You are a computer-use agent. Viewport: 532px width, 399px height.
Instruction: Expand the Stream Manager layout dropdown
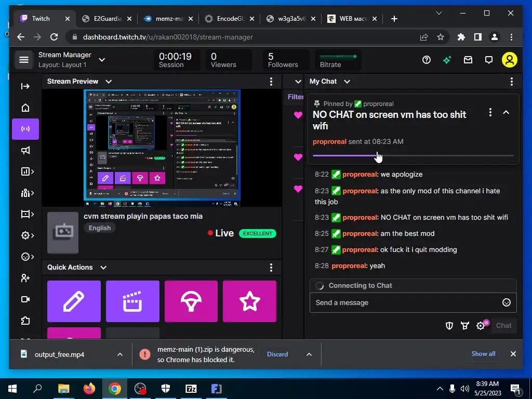(x=102, y=60)
